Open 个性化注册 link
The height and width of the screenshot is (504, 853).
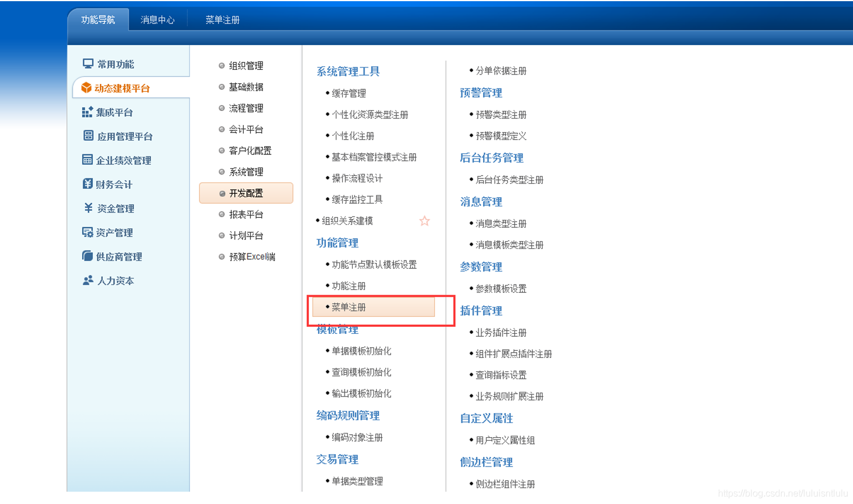tap(353, 136)
